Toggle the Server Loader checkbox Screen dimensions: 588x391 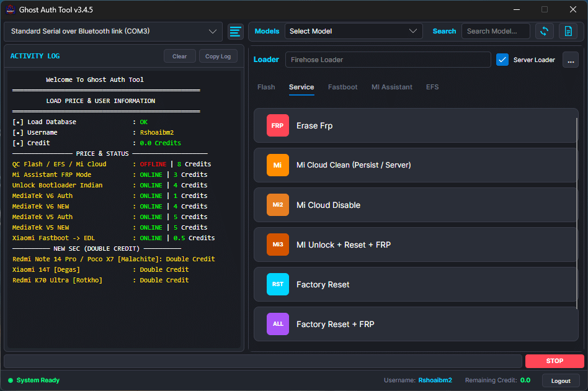click(x=502, y=60)
